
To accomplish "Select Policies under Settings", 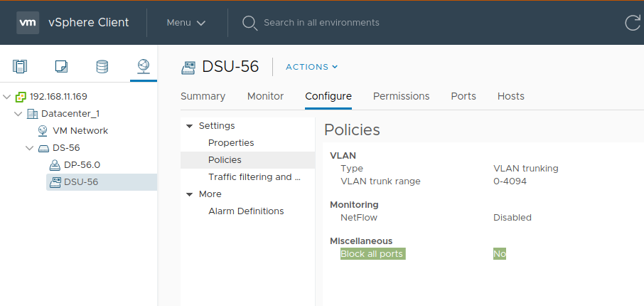I will 247,160.
